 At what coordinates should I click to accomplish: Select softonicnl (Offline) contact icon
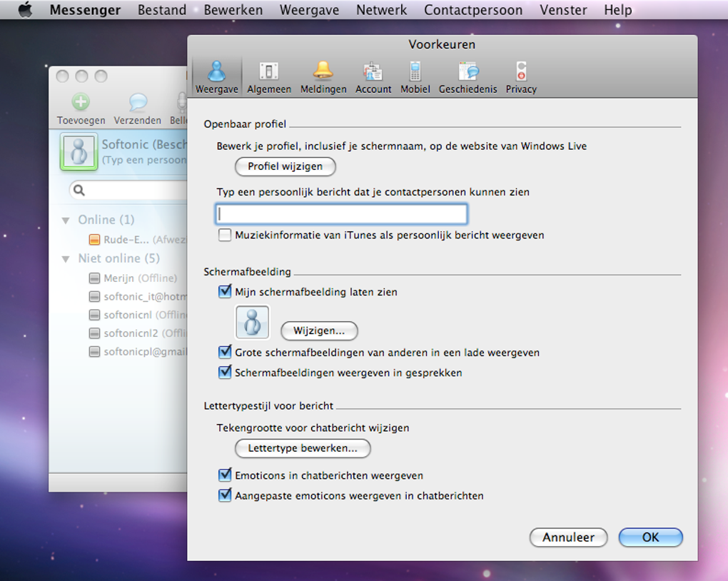(94, 315)
